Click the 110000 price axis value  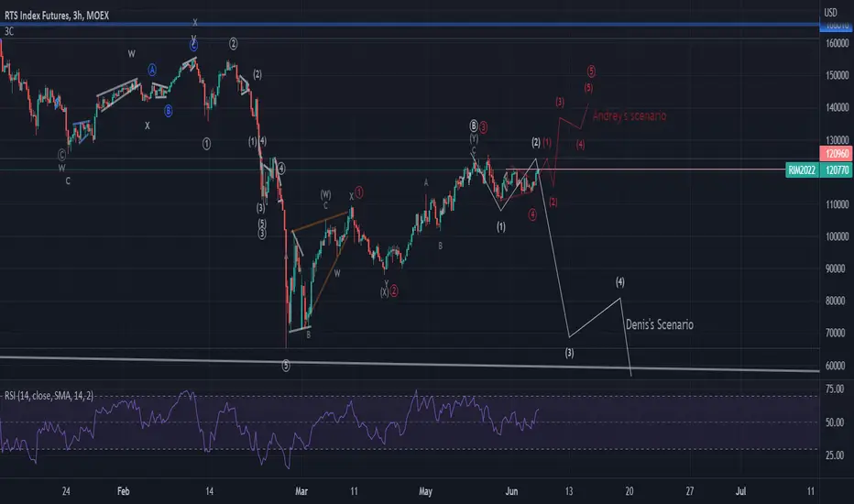click(838, 204)
